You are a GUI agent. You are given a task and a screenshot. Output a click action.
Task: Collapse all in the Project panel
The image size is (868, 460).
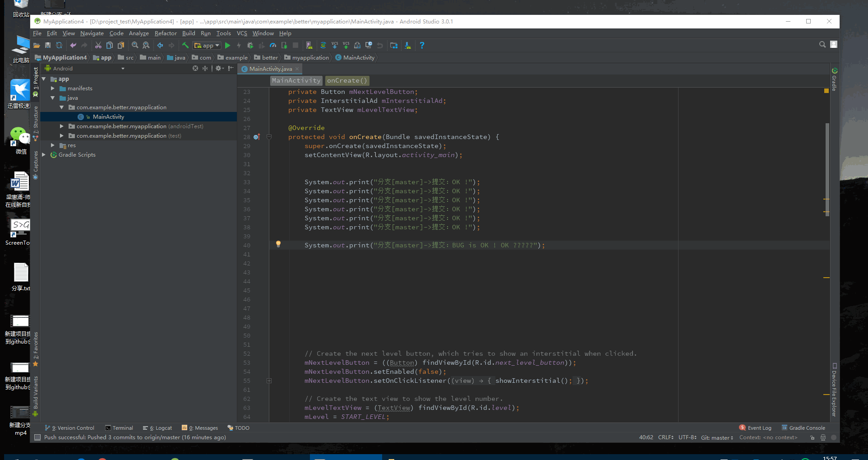[x=205, y=69]
